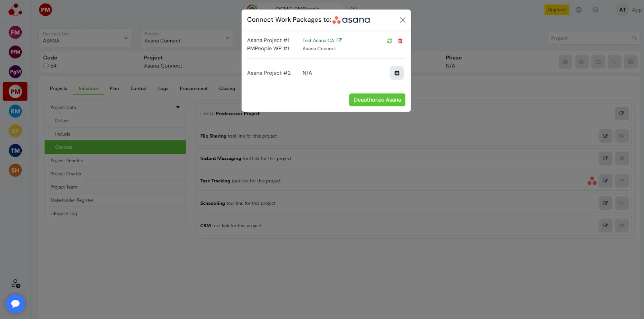Open the RM module in sidebar
This screenshot has width=644, height=319.
(15, 111)
